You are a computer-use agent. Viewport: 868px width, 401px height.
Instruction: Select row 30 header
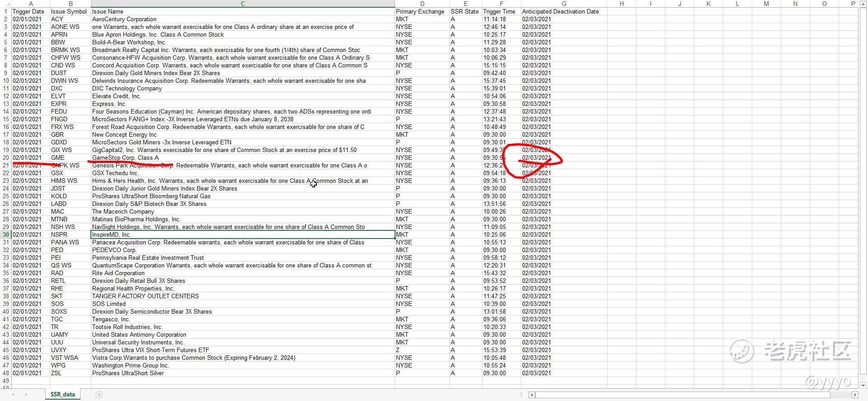point(6,234)
